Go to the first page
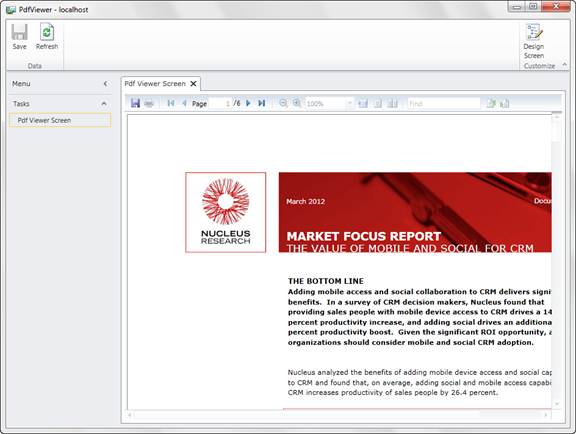The image size is (576, 434). [170, 103]
